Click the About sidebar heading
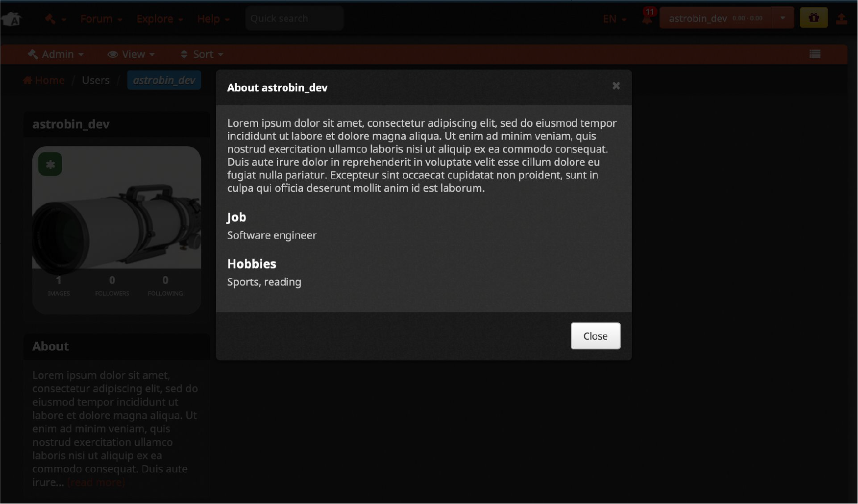 click(x=50, y=346)
